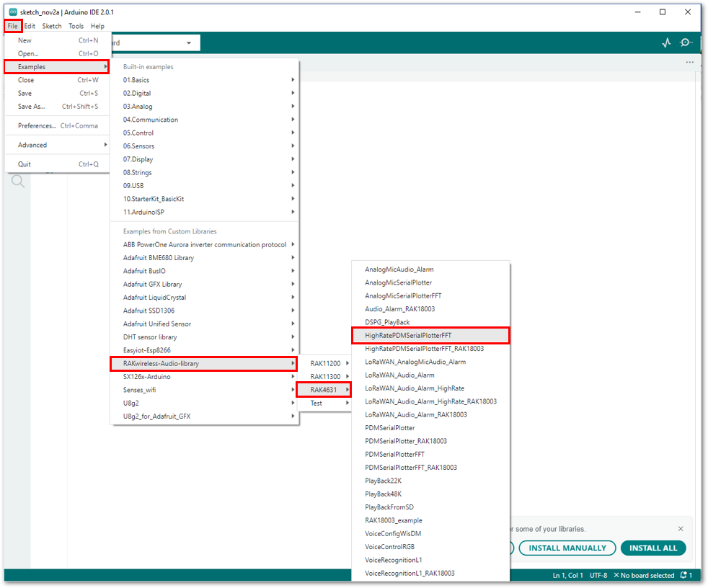Expand the 07.Display examples
This screenshot has width=708, height=588.
pyautogui.click(x=205, y=159)
